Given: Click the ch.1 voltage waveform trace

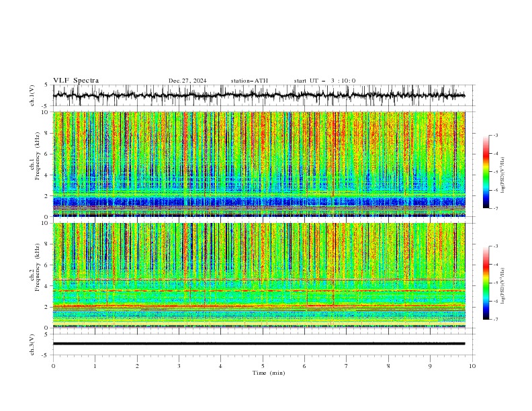Looking at the screenshot, I should [x=259, y=95].
